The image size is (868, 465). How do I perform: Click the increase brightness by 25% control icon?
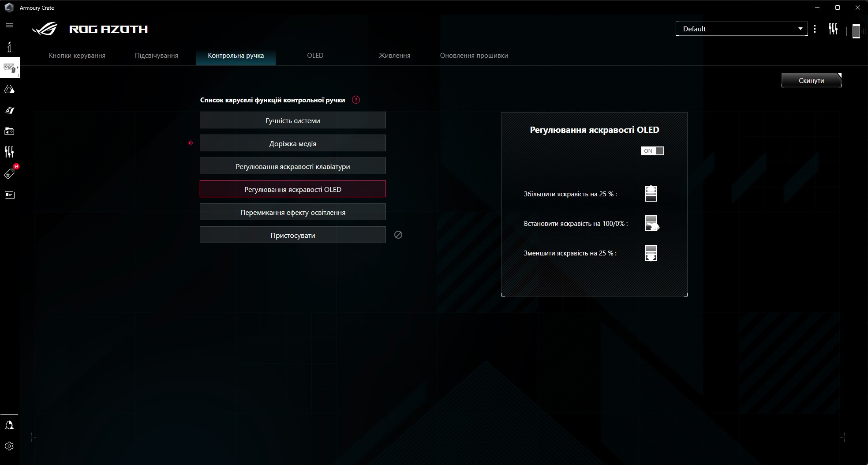[x=651, y=194]
